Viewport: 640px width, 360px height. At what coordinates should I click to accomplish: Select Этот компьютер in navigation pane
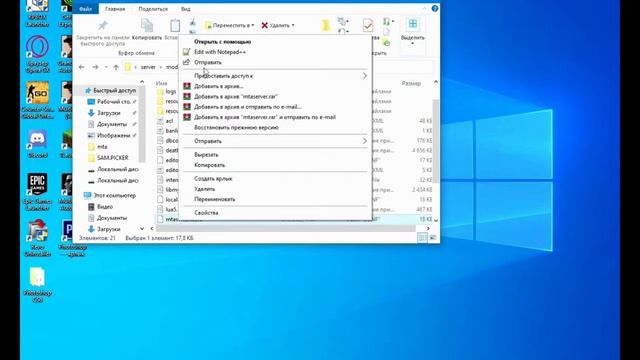pyautogui.click(x=109, y=196)
